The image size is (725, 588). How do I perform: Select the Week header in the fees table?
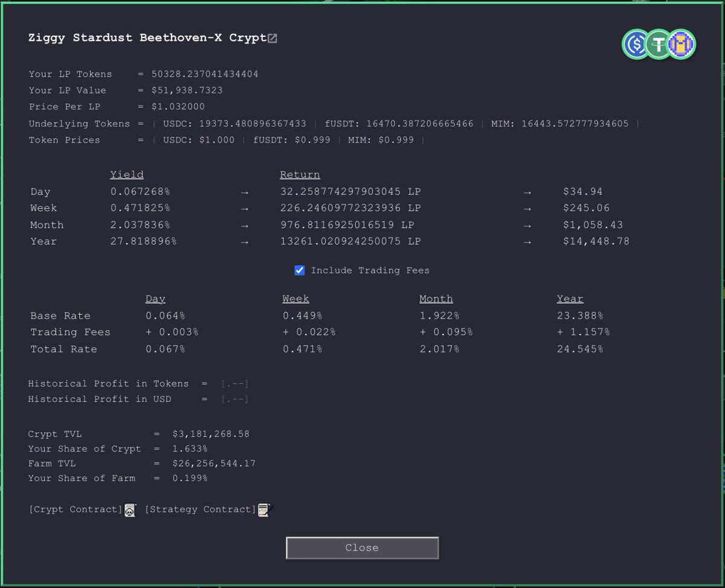coord(295,298)
